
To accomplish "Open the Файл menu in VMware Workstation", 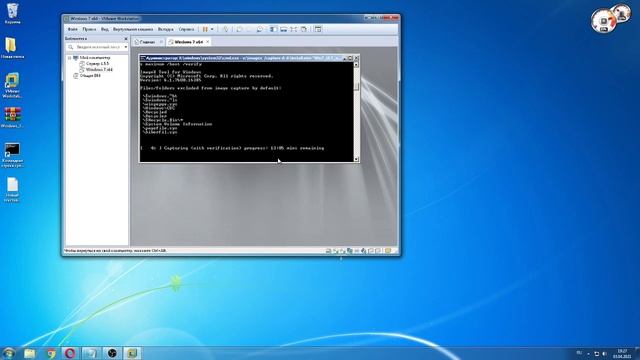I will [x=73, y=29].
